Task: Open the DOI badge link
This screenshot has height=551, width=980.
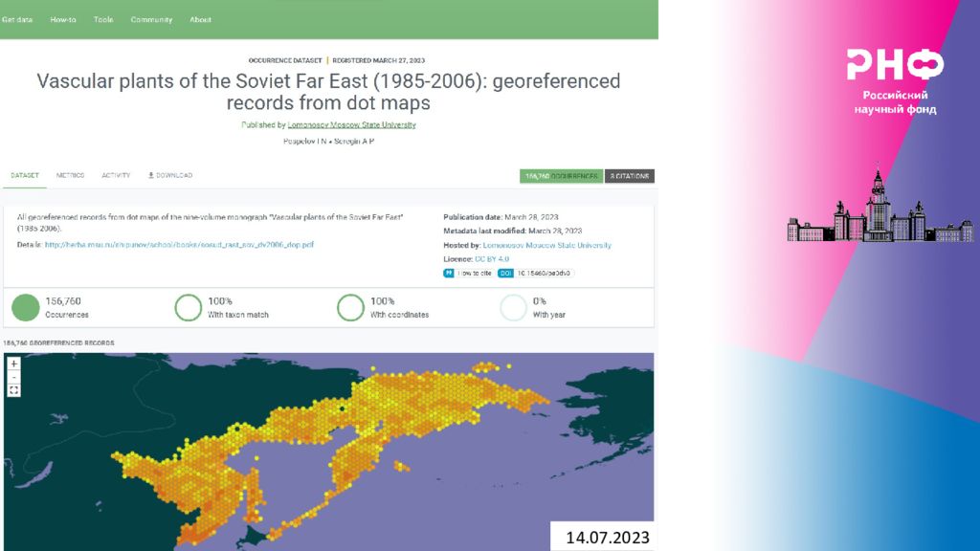Action: (x=536, y=273)
